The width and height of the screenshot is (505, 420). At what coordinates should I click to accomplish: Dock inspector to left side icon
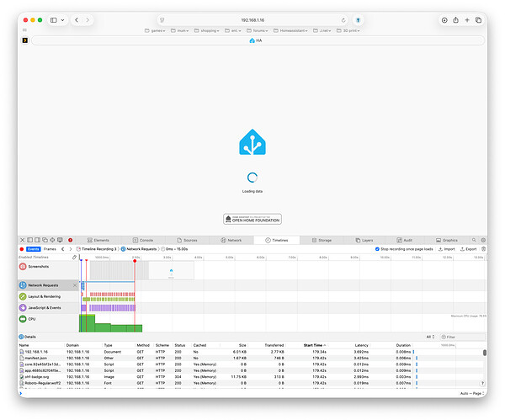pos(30,240)
